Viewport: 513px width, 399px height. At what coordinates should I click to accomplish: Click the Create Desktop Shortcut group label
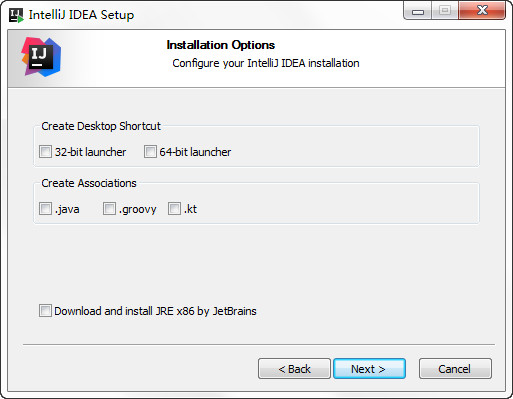click(x=101, y=126)
